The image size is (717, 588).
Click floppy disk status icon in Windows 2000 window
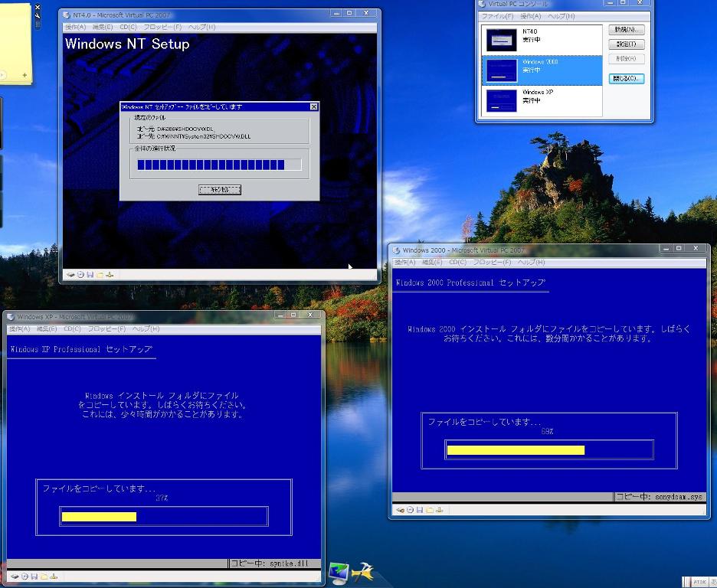(420, 510)
